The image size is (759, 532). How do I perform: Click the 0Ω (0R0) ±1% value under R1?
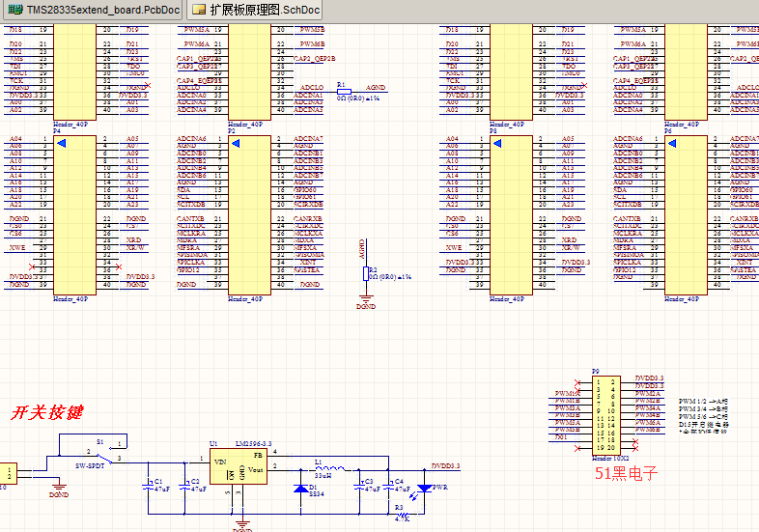358,98
